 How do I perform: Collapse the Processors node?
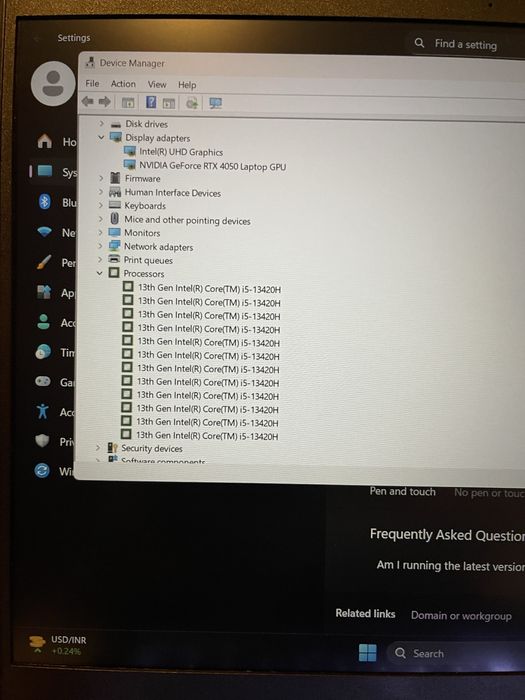pos(100,273)
